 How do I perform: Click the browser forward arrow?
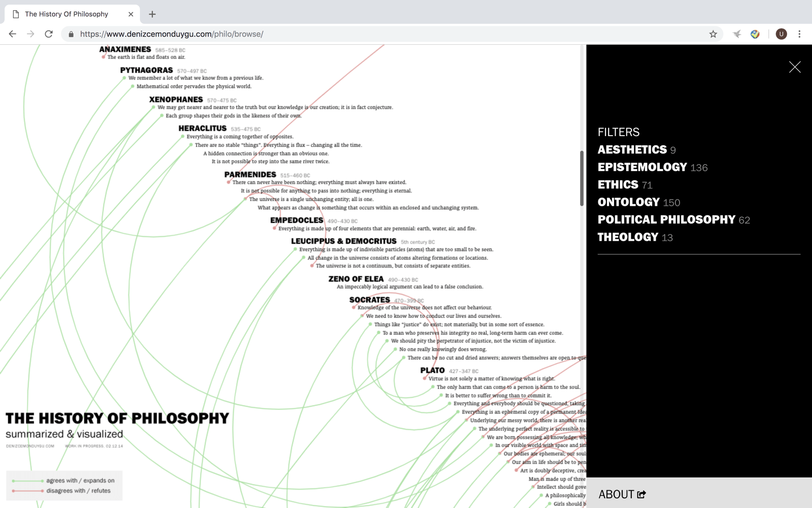pyautogui.click(x=30, y=34)
